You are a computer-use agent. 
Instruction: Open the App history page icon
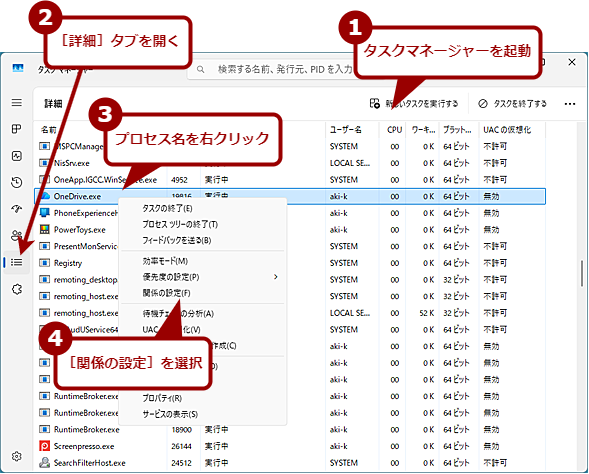(17, 183)
